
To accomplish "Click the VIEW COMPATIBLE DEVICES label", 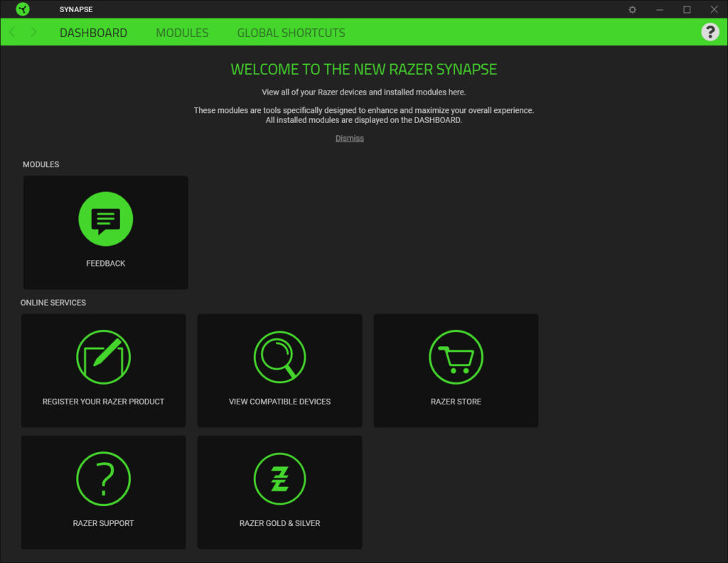I will [x=279, y=402].
